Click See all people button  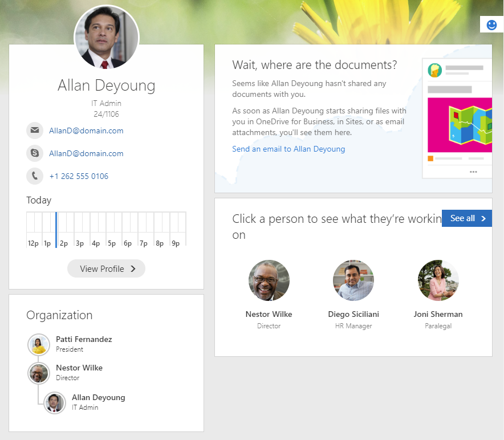tap(467, 218)
